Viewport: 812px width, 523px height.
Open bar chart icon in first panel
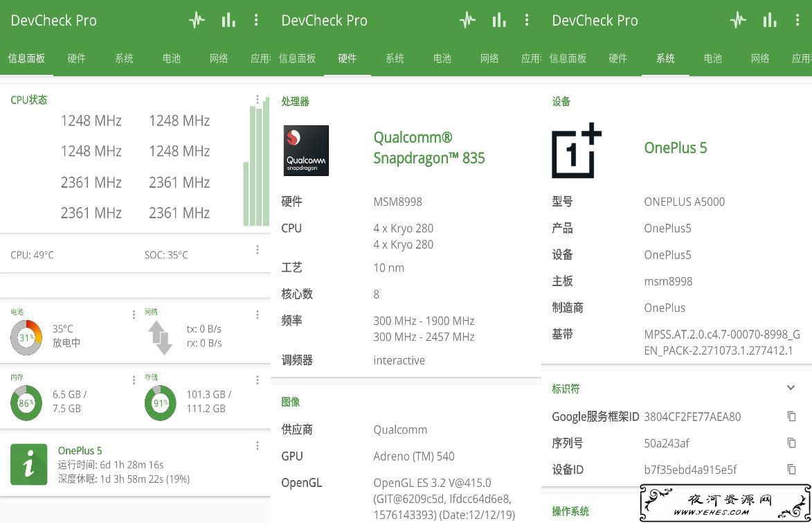228,20
